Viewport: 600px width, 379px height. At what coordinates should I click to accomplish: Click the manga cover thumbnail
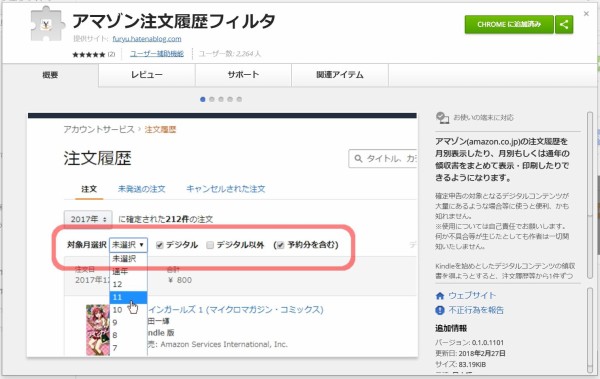click(98, 330)
